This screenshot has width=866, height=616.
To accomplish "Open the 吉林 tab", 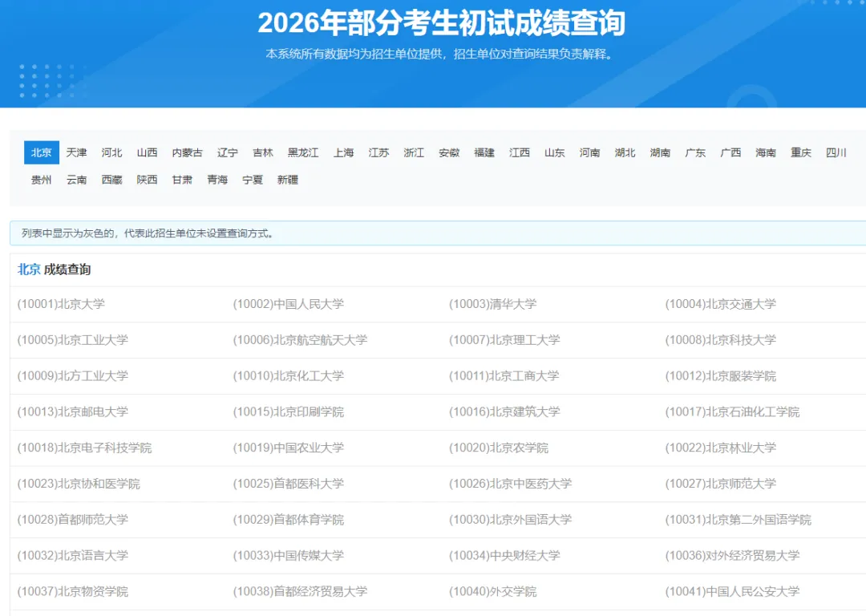I will coord(263,152).
